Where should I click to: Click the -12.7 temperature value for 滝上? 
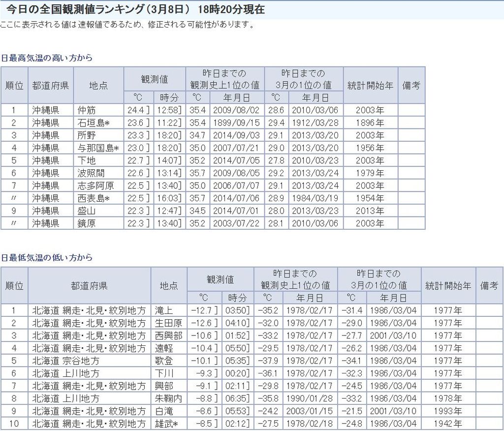[x=204, y=310]
